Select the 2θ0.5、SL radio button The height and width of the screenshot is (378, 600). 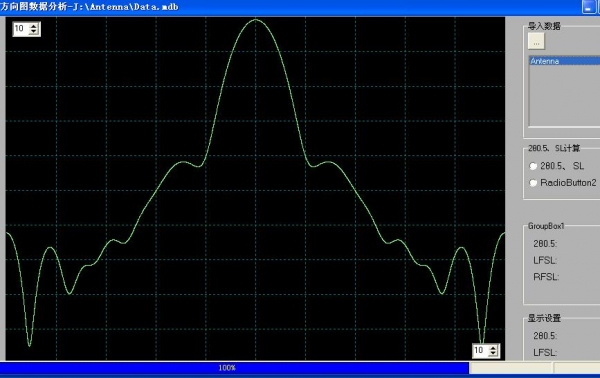point(533,166)
